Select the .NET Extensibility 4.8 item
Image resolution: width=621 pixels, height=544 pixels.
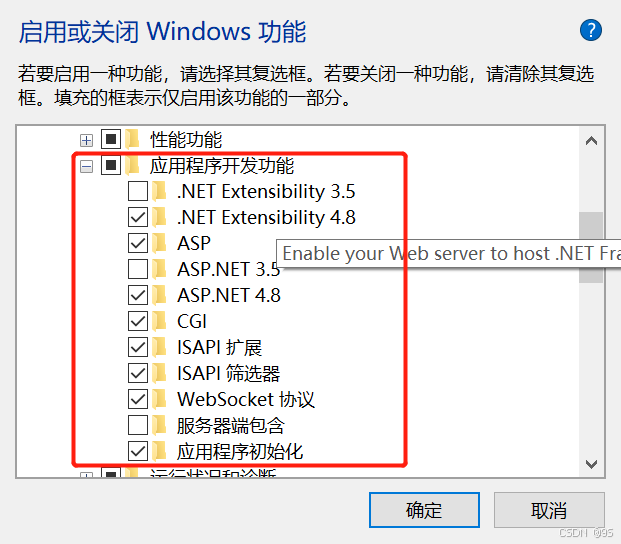pos(266,217)
